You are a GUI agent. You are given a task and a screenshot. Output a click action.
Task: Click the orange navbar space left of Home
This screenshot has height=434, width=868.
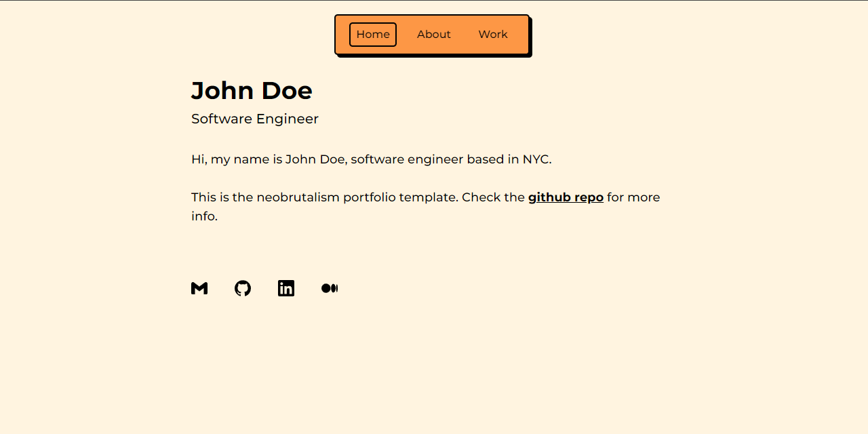(x=342, y=35)
